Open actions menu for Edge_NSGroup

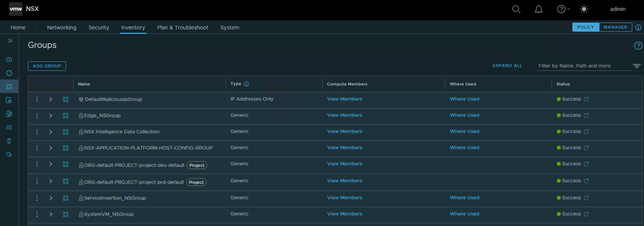pyautogui.click(x=37, y=115)
